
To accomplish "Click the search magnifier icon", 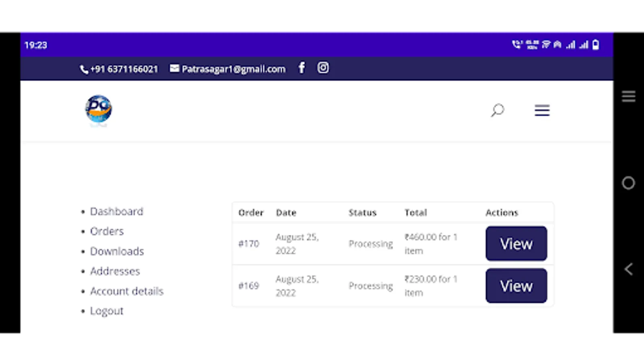I will [x=497, y=110].
